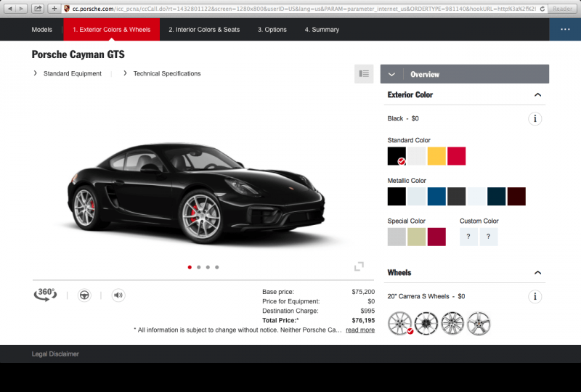This screenshot has height=392, width=581.
Task: Open info for 20" Carrera S Wheels
Action: point(535,296)
